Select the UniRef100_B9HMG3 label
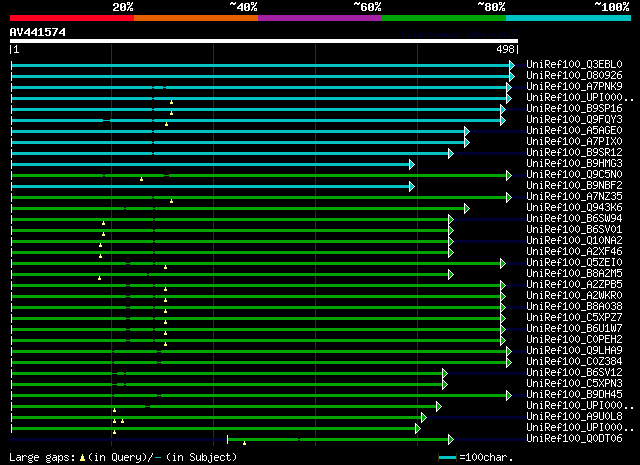The width and height of the screenshot is (640, 465). click(574, 163)
